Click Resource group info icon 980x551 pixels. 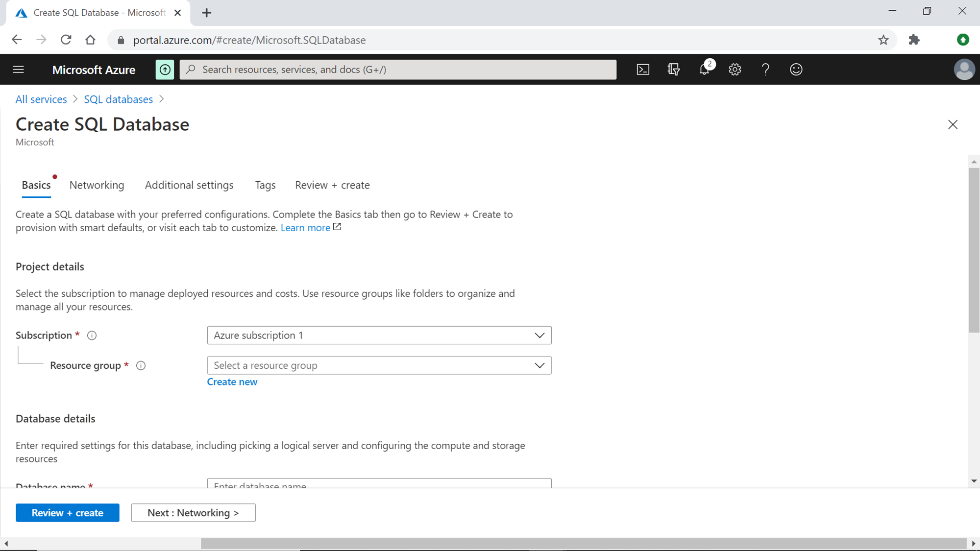pyautogui.click(x=141, y=365)
